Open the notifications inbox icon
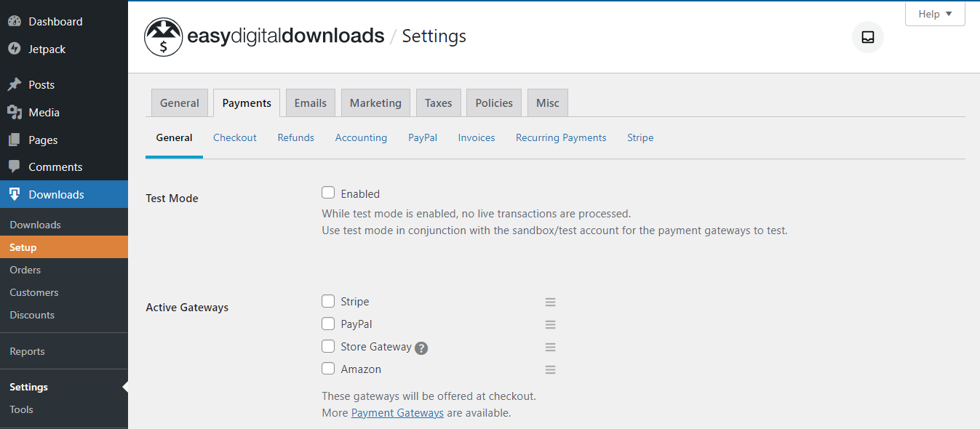 (x=867, y=37)
